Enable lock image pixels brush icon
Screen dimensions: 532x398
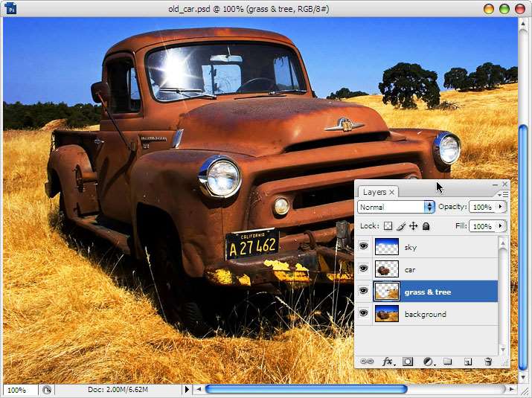(x=400, y=226)
